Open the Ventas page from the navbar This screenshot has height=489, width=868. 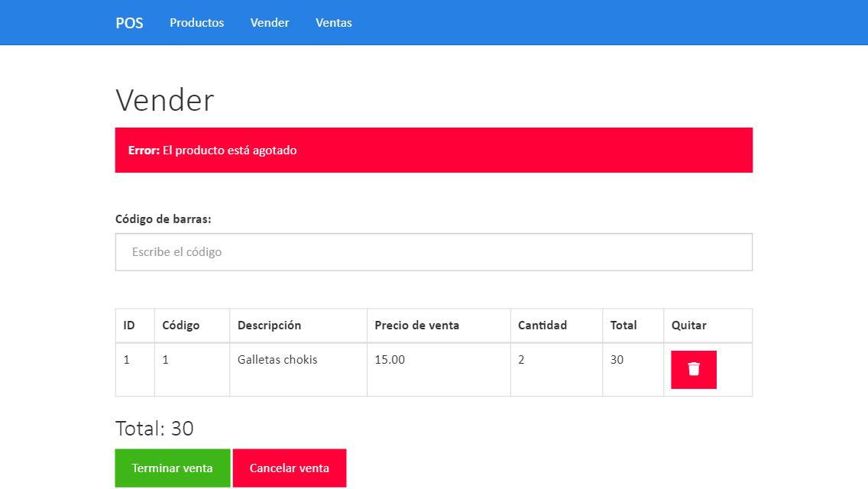click(x=333, y=23)
